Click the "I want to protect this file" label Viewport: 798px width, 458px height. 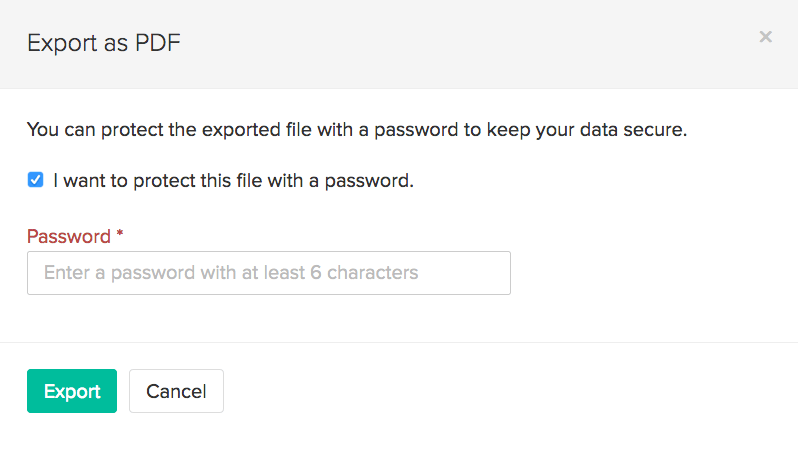pyautogui.click(x=233, y=181)
